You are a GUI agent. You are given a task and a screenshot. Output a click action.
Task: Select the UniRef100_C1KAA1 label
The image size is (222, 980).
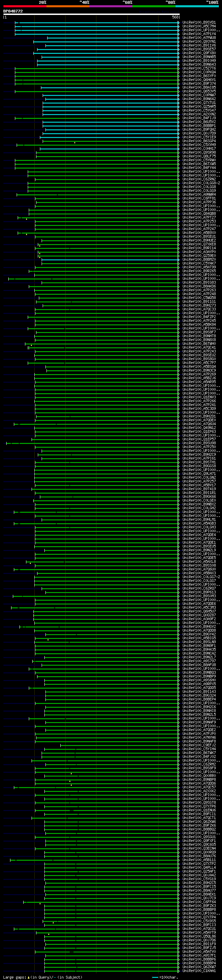pyautogui.click(x=199, y=971)
